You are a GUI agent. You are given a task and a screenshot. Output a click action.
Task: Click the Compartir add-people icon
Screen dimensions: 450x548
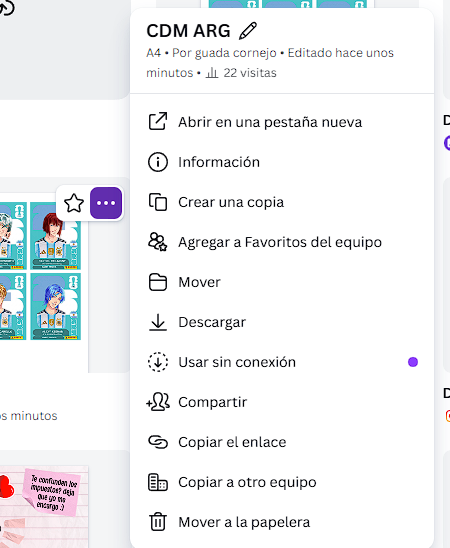(x=158, y=402)
